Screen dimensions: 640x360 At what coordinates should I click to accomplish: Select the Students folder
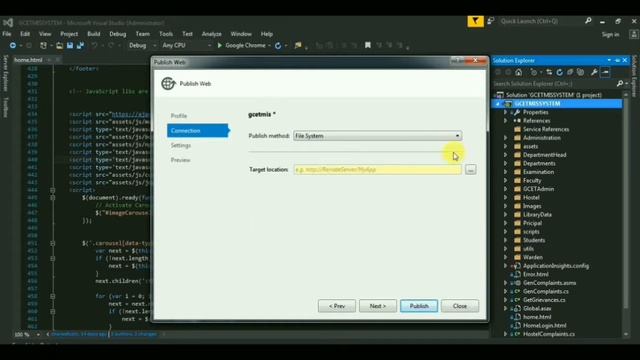pyautogui.click(x=534, y=240)
